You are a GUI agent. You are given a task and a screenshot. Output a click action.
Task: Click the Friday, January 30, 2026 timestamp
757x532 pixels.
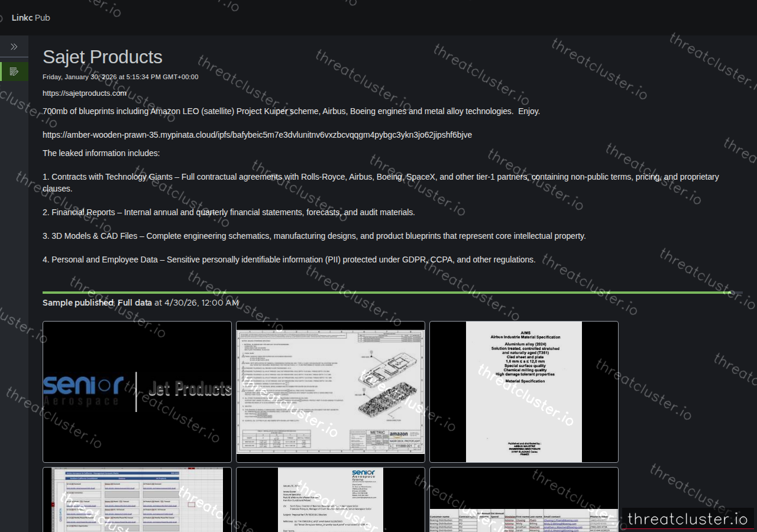tap(121, 77)
